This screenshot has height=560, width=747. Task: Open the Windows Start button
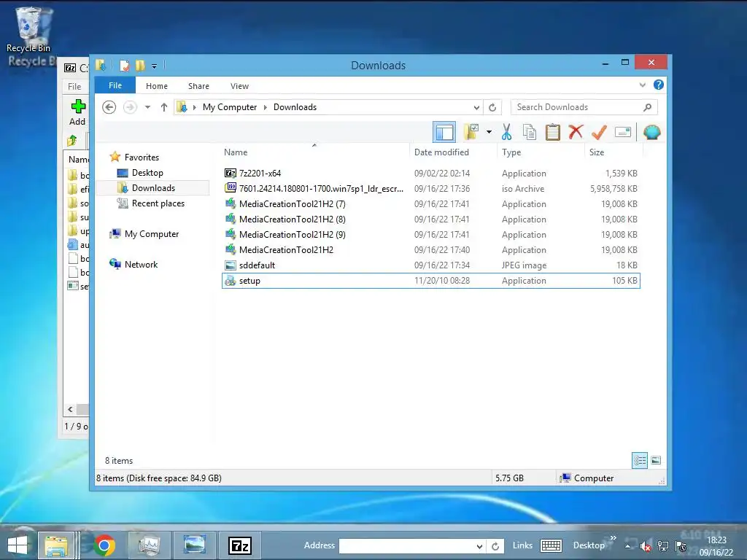pos(18,545)
